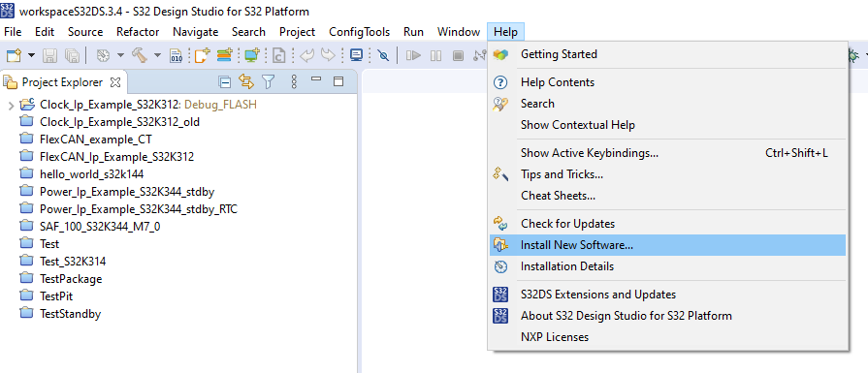
Task: Close the Project Explorer tab
Action: [x=115, y=82]
